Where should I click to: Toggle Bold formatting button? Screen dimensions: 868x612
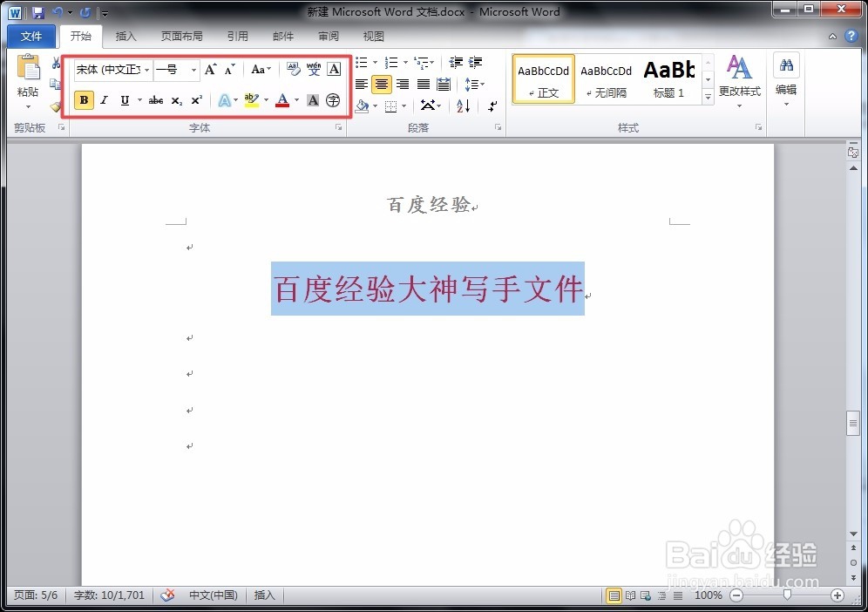(x=85, y=100)
